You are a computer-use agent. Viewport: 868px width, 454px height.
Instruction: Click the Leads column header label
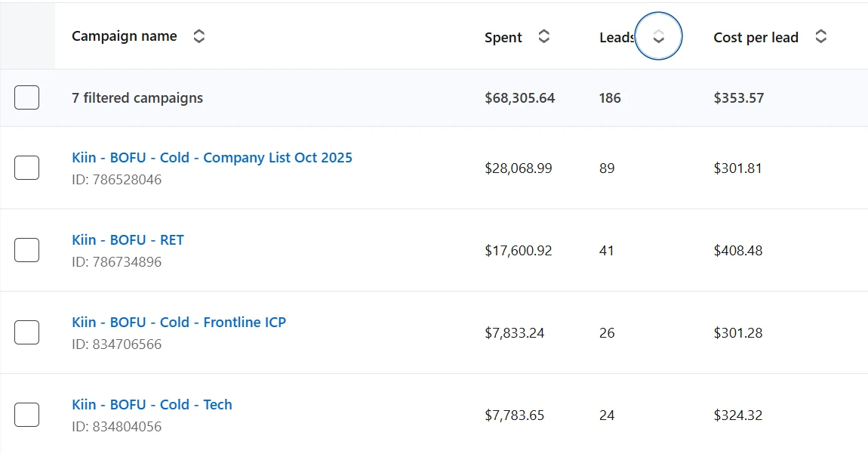point(617,38)
